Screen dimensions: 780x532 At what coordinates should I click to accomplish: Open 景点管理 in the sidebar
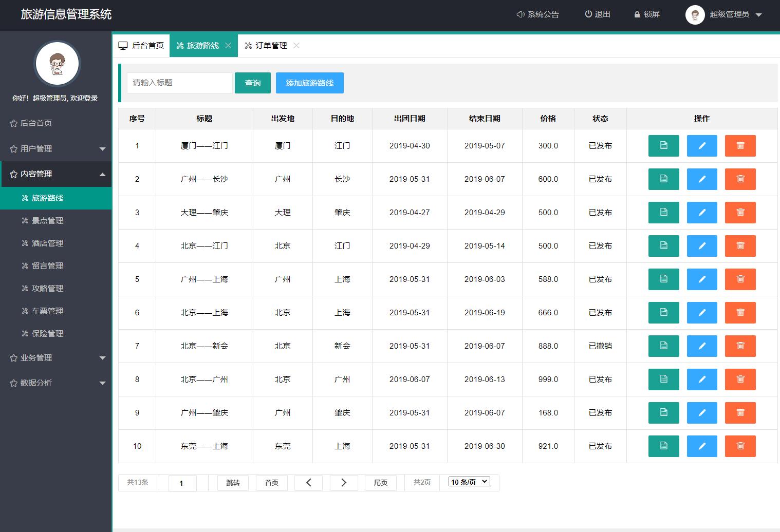(x=47, y=221)
